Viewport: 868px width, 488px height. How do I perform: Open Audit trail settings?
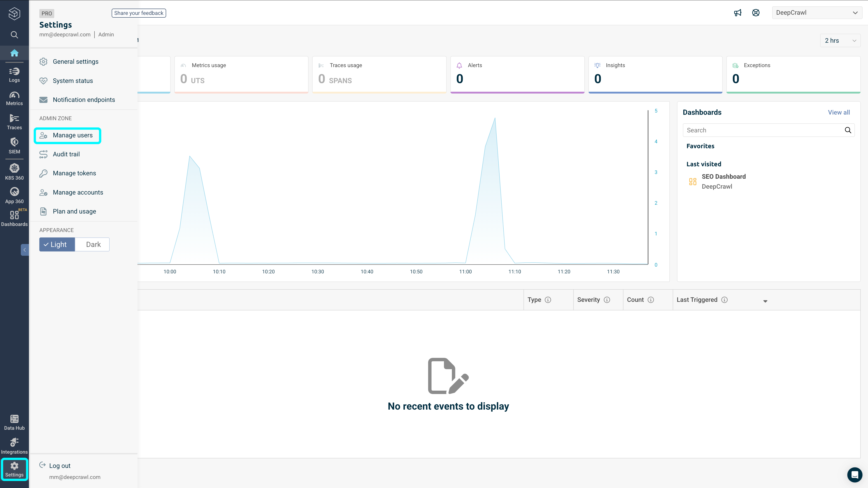[66, 154]
